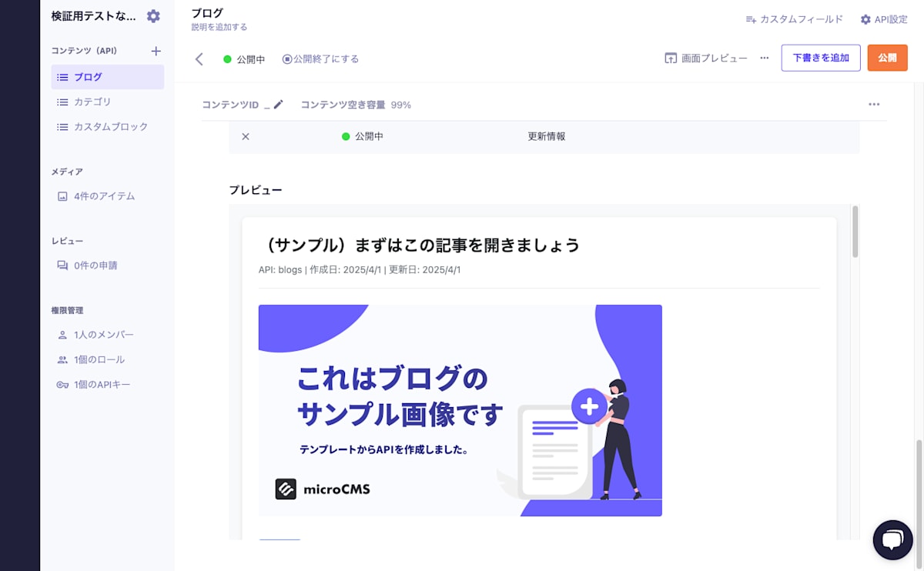Open API設定 settings
The image size is (924, 571).
click(884, 19)
